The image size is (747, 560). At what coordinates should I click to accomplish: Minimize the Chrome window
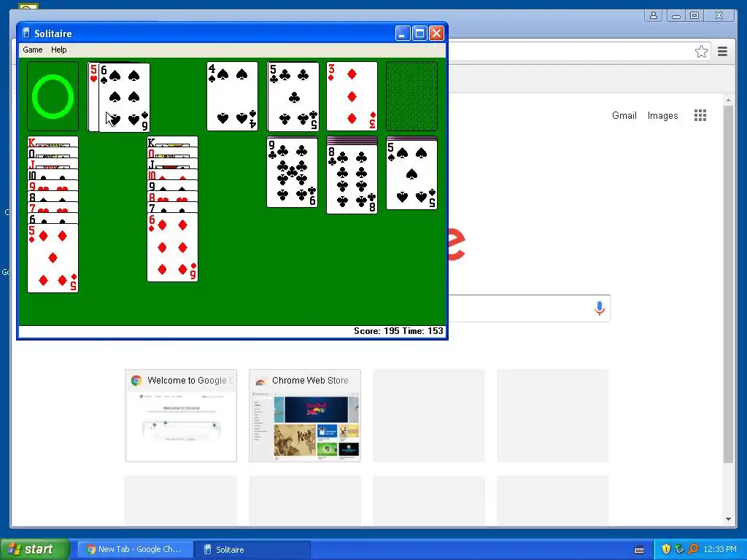(x=676, y=16)
